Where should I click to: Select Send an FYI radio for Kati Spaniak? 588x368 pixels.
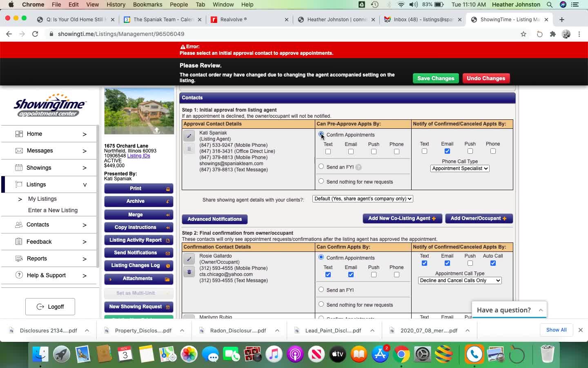click(x=321, y=166)
